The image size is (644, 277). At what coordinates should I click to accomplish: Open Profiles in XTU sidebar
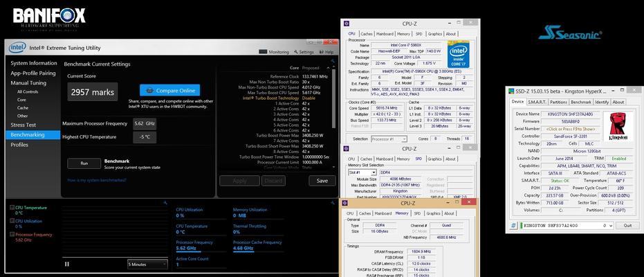click(19, 145)
